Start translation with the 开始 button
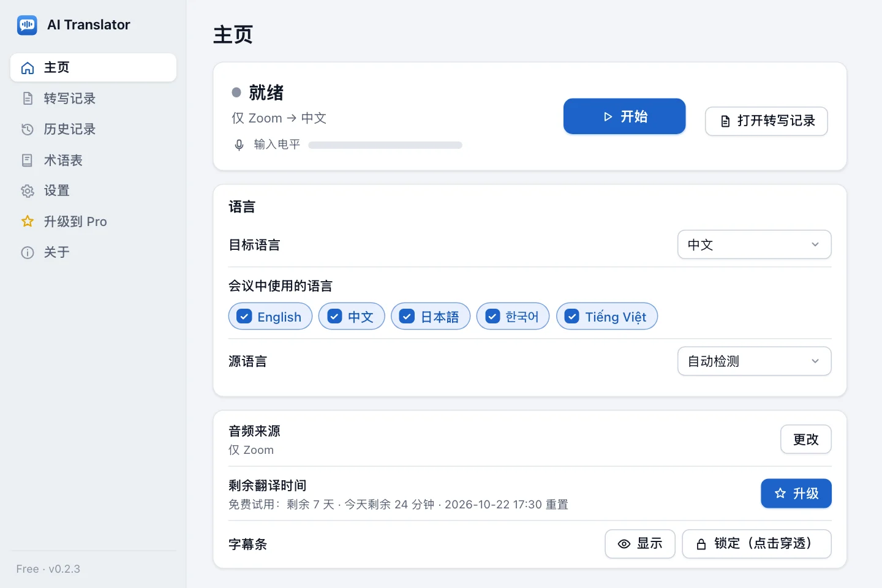Viewport: 882px width, 588px height. 624,116
